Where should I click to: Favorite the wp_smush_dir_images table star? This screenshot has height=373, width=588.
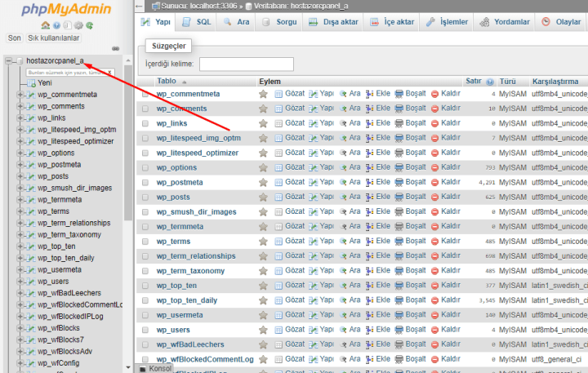click(263, 212)
